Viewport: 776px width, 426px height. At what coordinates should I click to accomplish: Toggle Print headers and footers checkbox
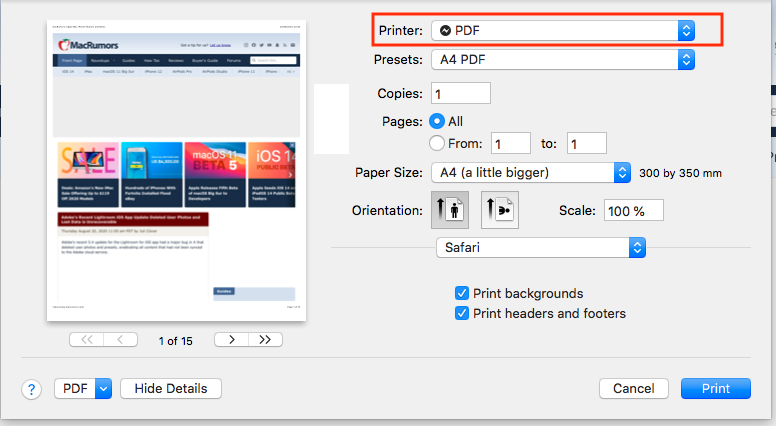point(462,313)
